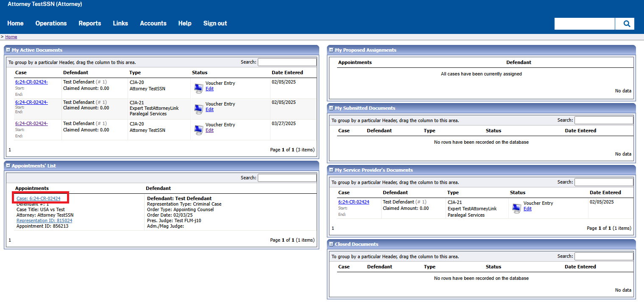Click Sign out in the navigation bar
This screenshot has width=644, height=304.
215,23
